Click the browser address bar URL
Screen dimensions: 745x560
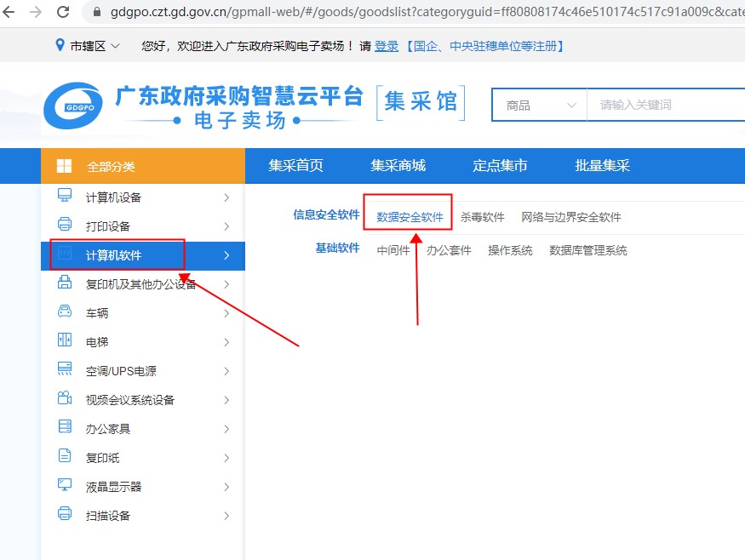[x=427, y=12]
